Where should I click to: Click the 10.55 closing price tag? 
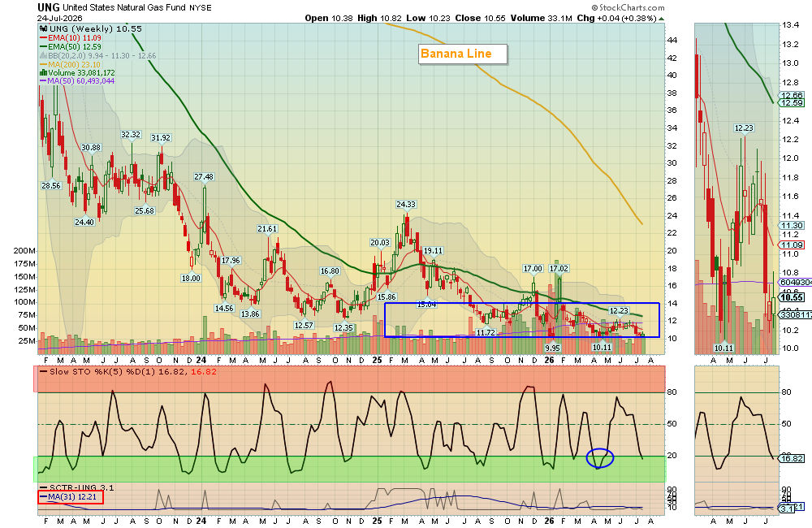point(792,297)
